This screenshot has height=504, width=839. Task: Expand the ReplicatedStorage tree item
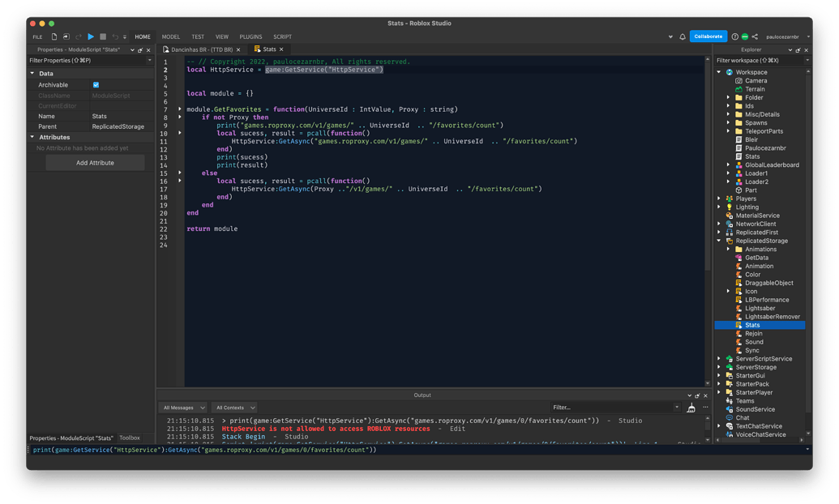pyautogui.click(x=718, y=241)
